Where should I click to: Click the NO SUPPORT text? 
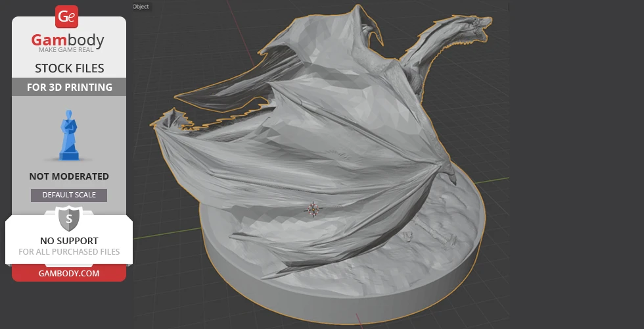coord(69,241)
